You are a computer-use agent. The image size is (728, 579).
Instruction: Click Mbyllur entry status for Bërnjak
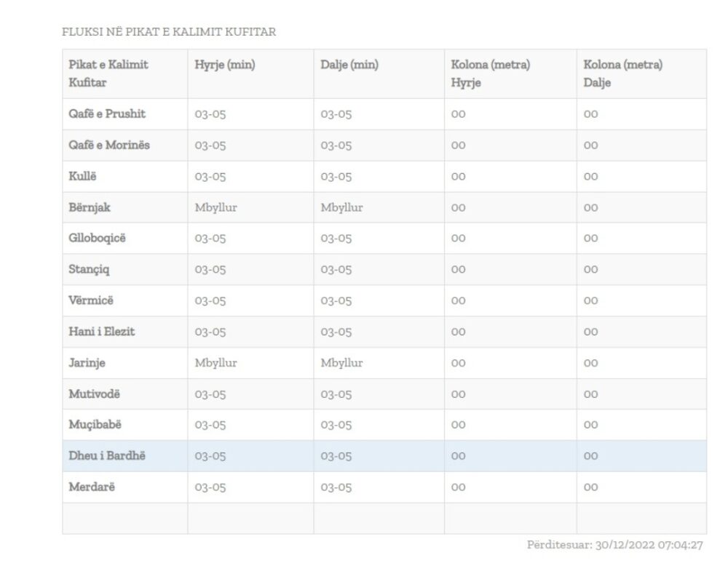pos(215,208)
